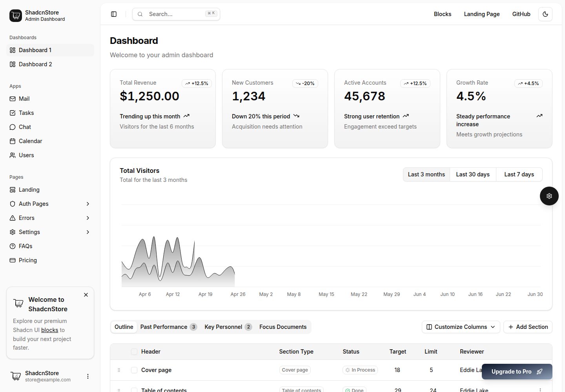Image resolution: width=565 pixels, height=392 pixels.
Task: Tick the Cover page row checkbox
Action: coord(134,370)
